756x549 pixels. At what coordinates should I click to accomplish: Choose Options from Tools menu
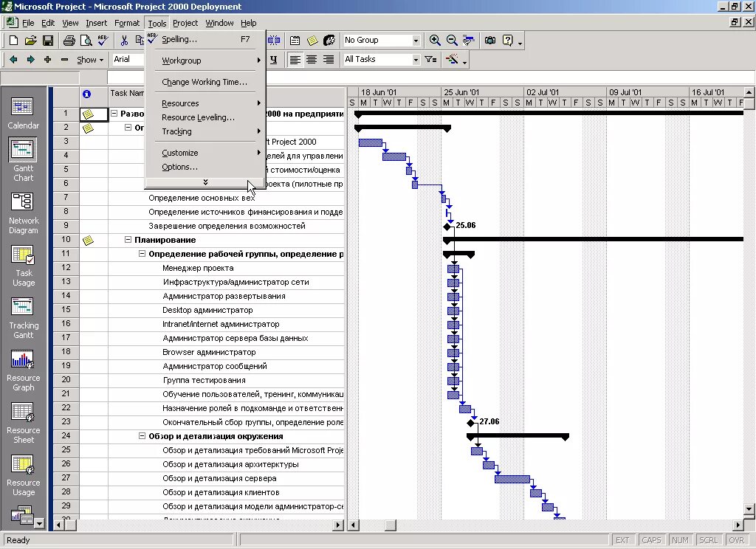point(205,167)
